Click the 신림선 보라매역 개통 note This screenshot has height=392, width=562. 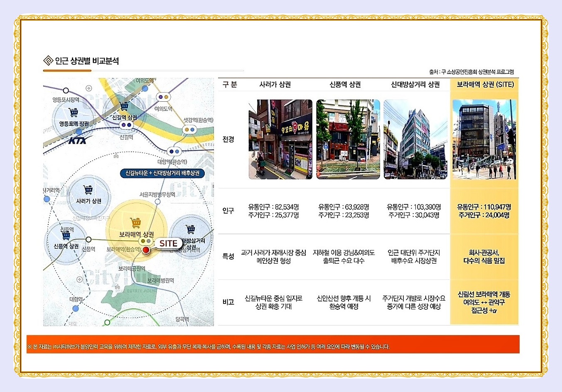[484, 294]
